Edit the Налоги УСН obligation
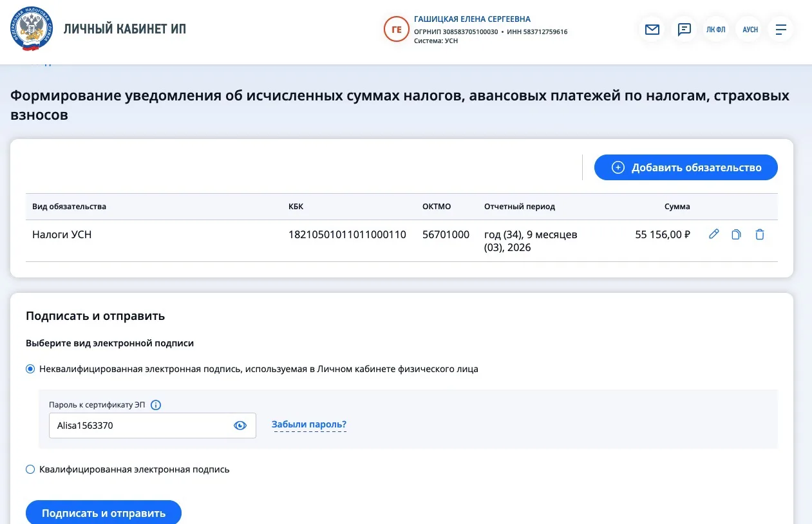 (x=713, y=234)
